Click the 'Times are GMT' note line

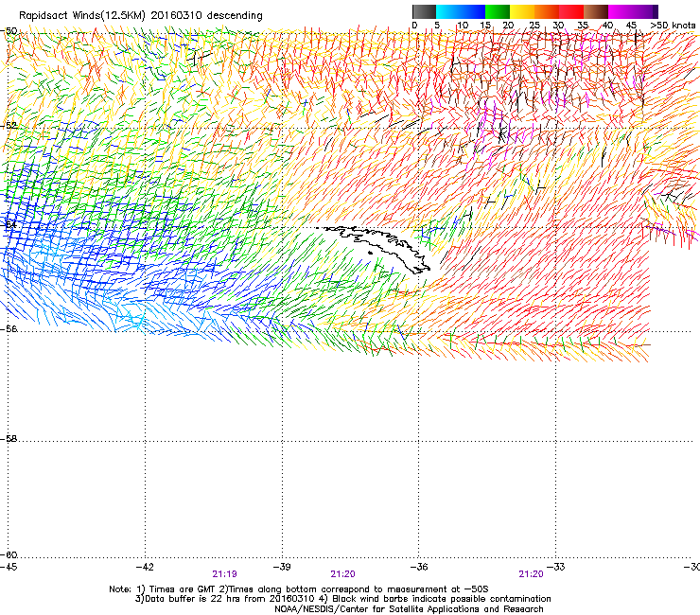(299, 589)
